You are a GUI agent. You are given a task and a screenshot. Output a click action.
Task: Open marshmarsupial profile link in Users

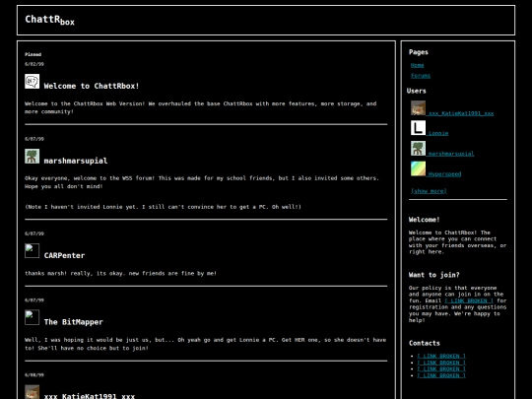[450, 154]
